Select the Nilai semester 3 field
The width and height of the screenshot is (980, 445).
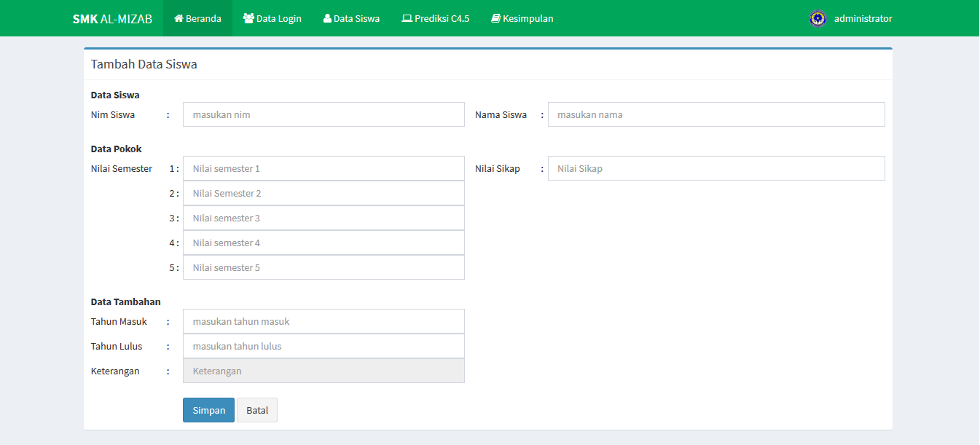324,218
